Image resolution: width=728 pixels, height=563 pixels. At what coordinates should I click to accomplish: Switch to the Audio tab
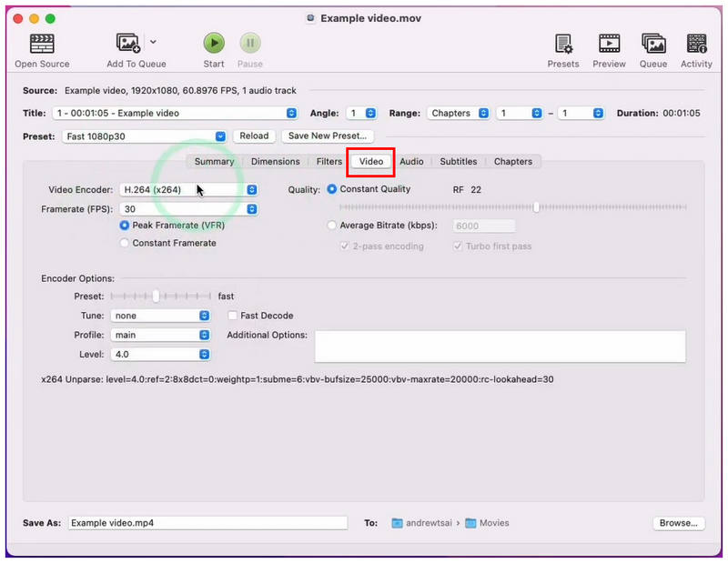point(411,162)
